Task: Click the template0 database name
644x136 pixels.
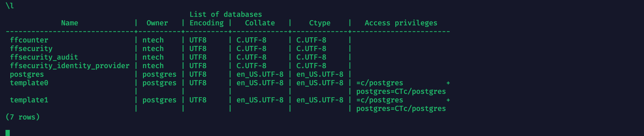Action: (29, 83)
